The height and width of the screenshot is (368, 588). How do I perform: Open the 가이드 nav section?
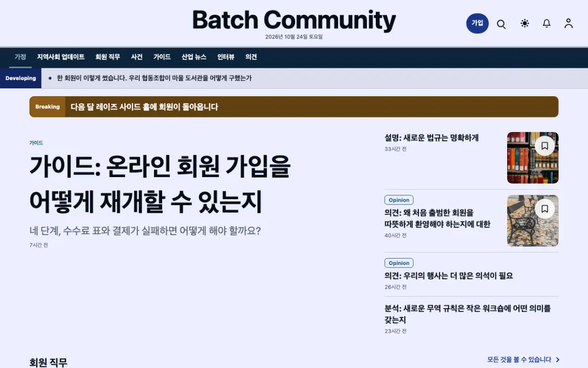162,57
